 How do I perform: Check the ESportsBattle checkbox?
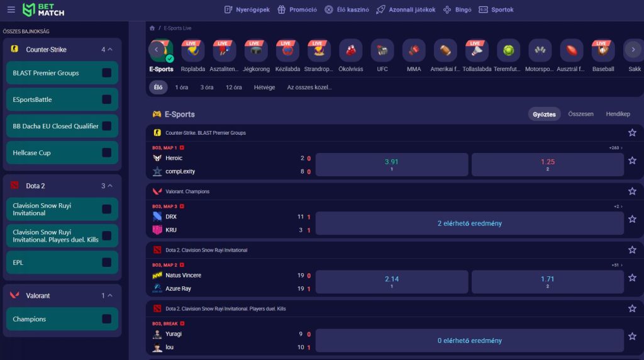pyautogui.click(x=107, y=99)
